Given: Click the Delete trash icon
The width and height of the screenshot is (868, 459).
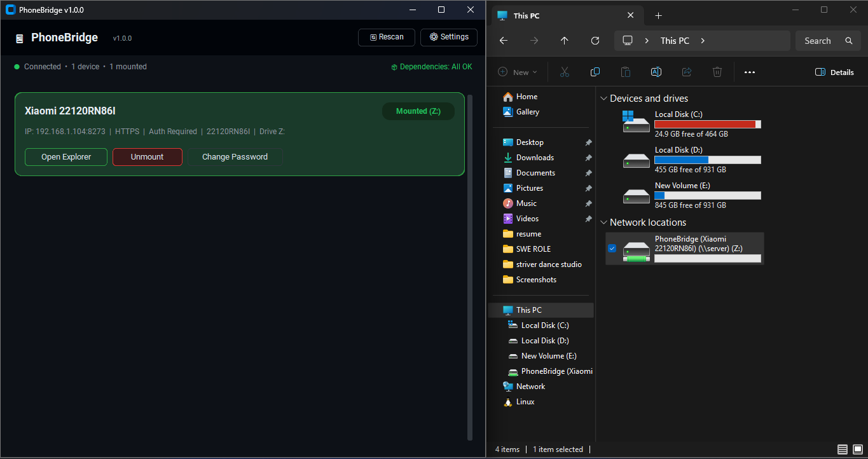Looking at the screenshot, I should [717, 72].
